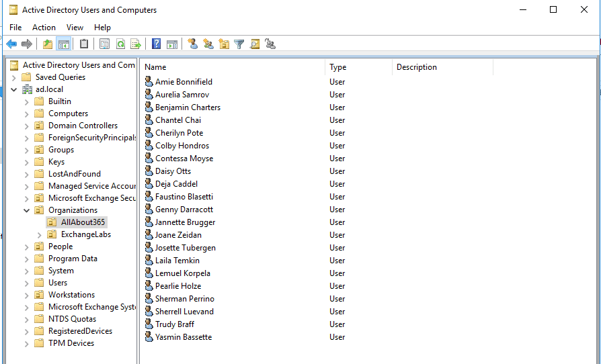Expand the People OU
The width and height of the screenshot is (601, 364).
[x=26, y=247]
